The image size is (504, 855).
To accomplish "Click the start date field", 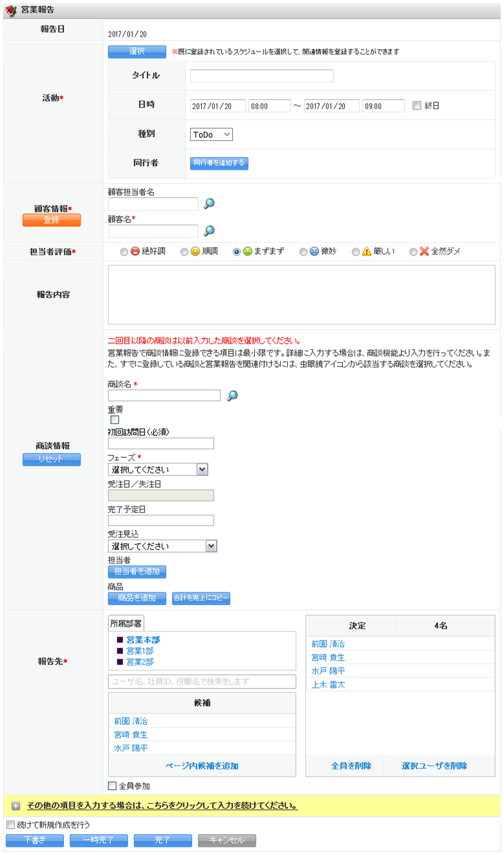I will click(218, 106).
